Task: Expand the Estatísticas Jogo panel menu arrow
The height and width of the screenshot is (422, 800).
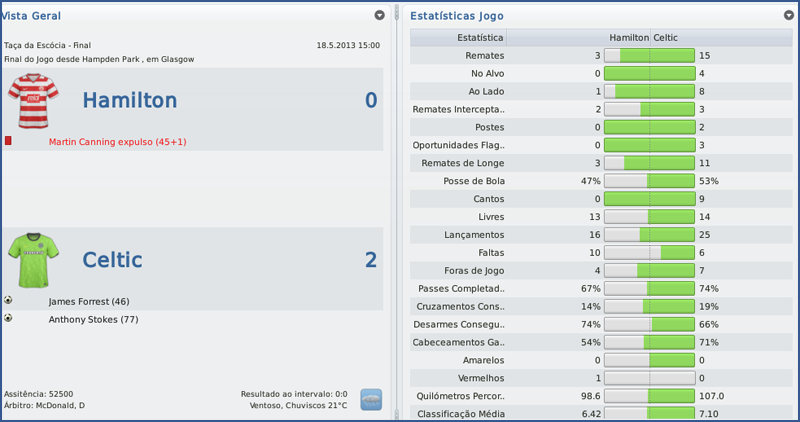Action: [790, 16]
